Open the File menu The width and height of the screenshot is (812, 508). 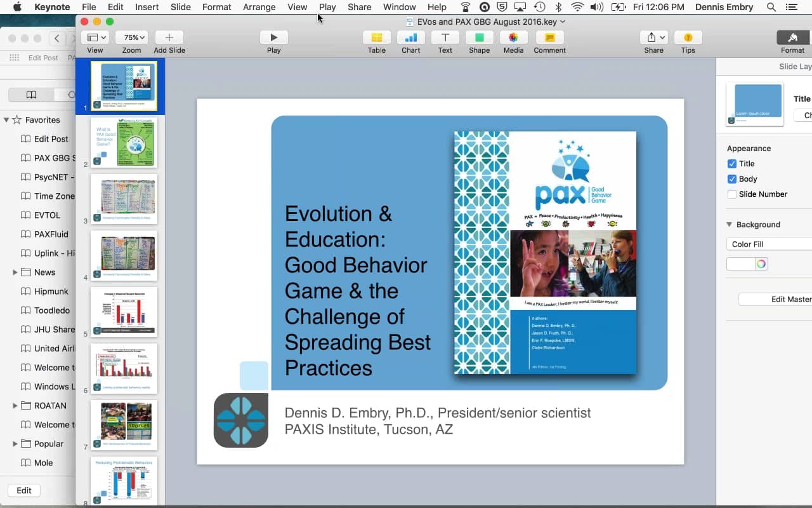89,7
